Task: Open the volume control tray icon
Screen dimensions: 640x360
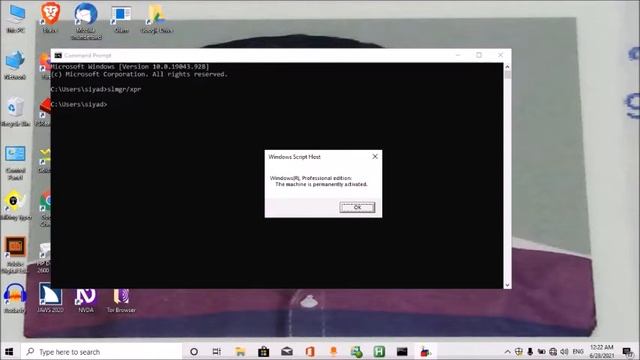Action: [x=564, y=351]
